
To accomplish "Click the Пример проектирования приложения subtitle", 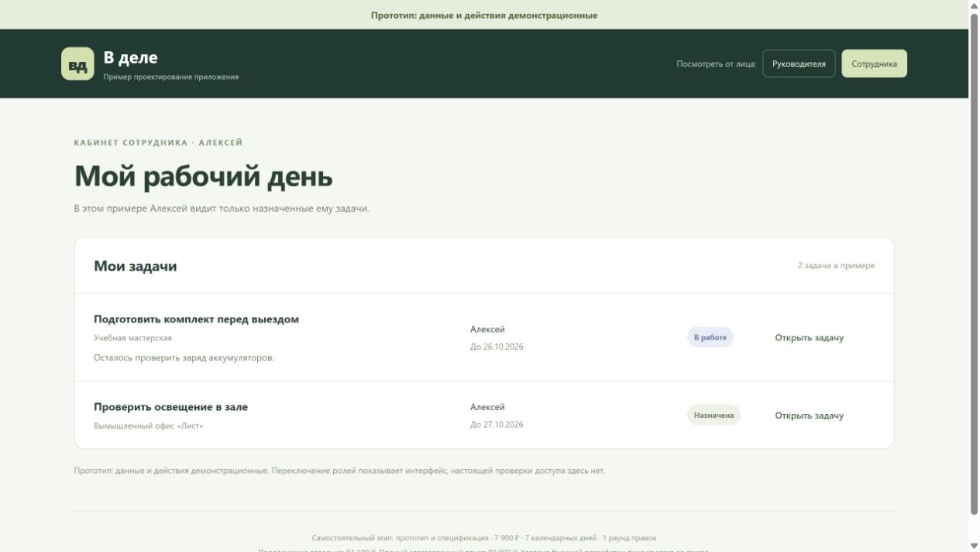I will point(170,77).
